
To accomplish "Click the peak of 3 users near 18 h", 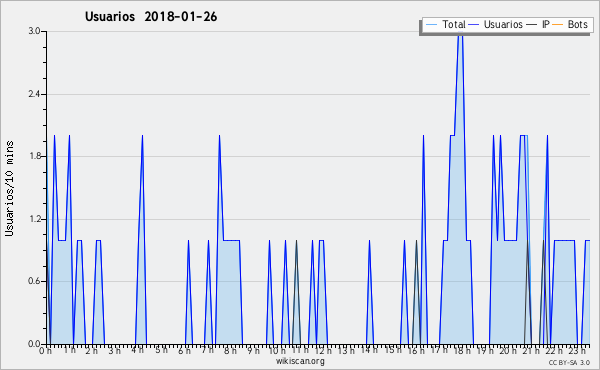I will [x=460, y=34].
